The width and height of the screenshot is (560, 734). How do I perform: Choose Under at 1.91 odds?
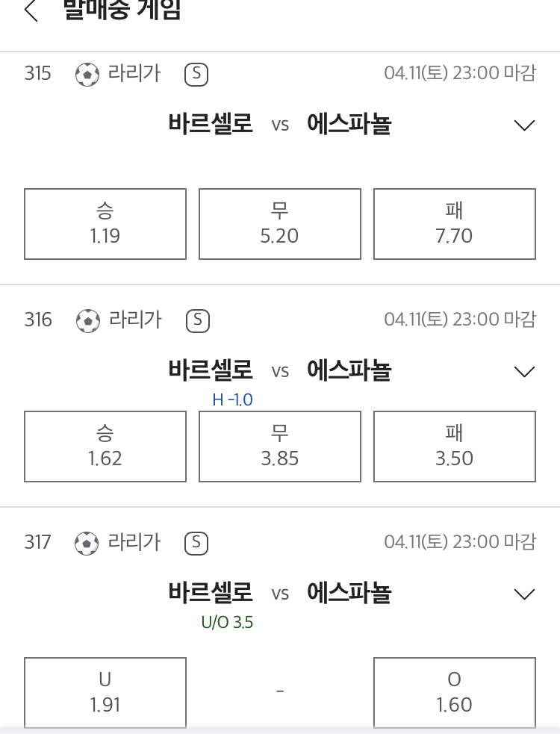105,692
